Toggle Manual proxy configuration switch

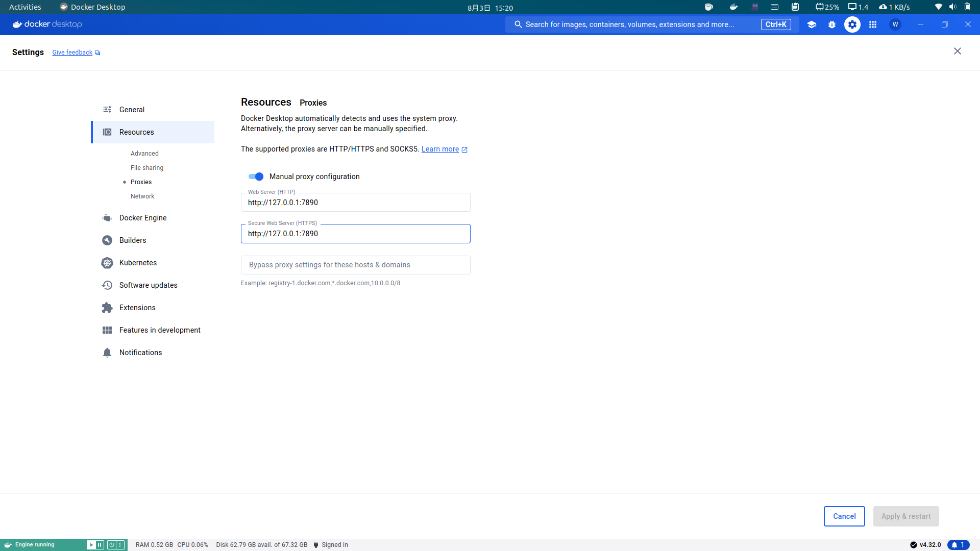(256, 177)
